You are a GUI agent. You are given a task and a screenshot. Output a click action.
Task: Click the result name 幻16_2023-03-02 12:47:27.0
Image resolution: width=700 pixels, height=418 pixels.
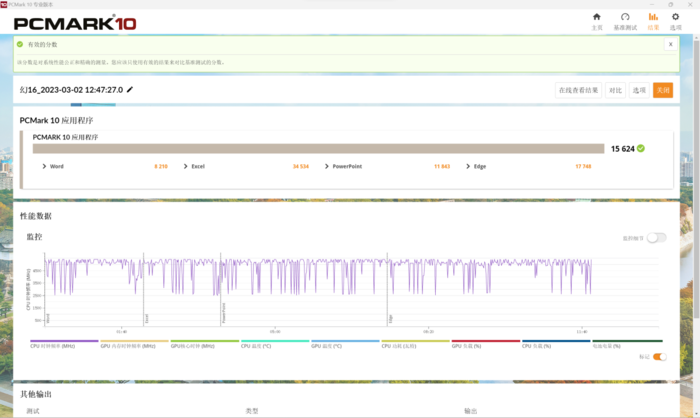click(71, 90)
